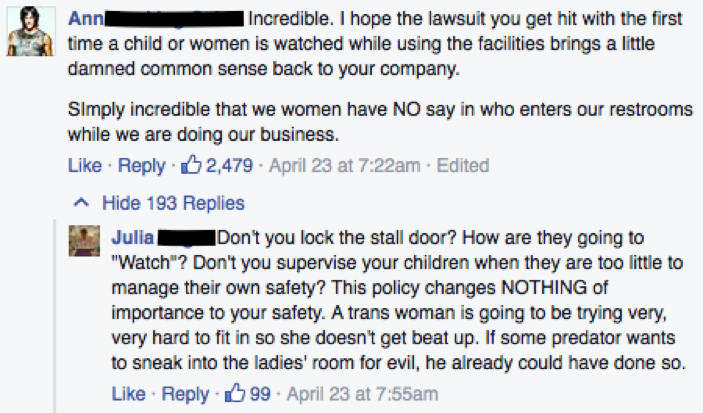Show edit history via the Edited link
This screenshot has height=413, width=703.
point(463,165)
